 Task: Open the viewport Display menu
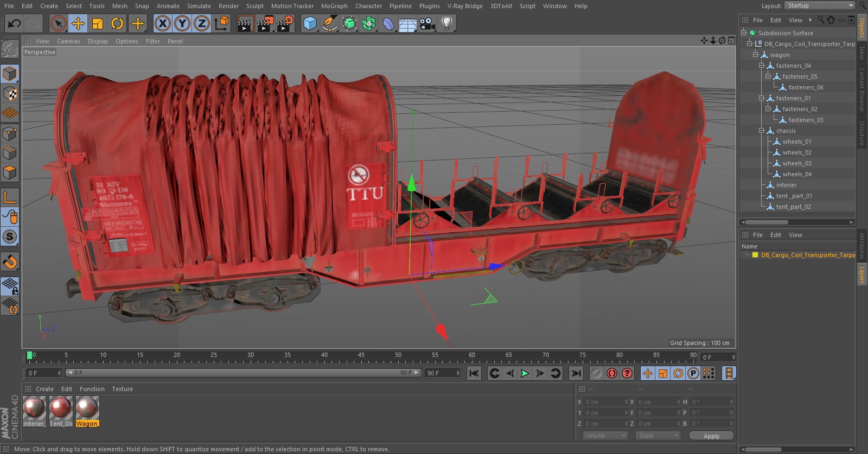(98, 41)
